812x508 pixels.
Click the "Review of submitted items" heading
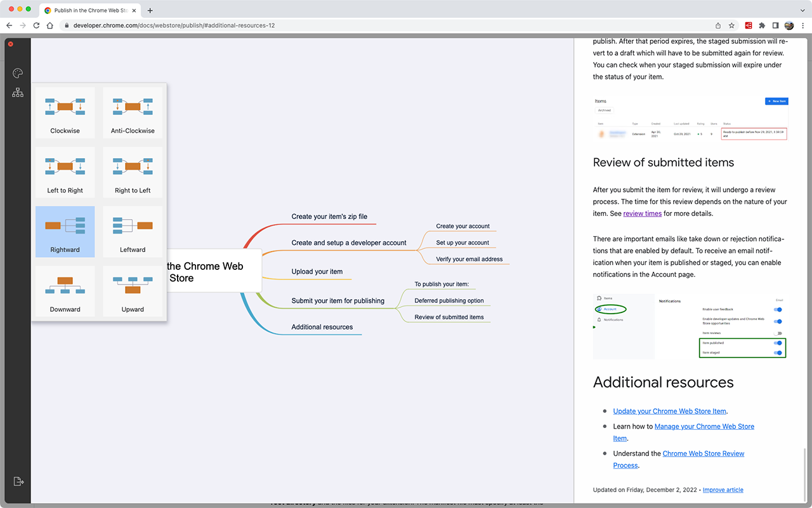pos(663,163)
